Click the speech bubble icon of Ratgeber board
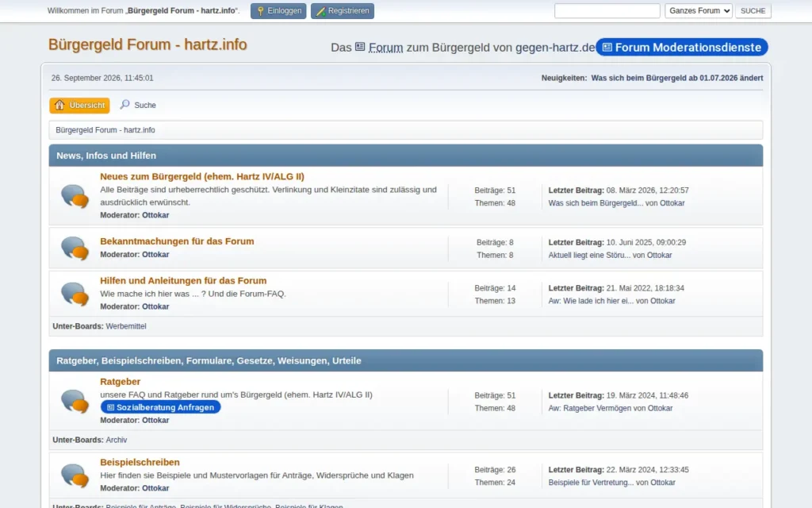Image resolution: width=812 pixels, height=508 pixels. coord(75,401)
